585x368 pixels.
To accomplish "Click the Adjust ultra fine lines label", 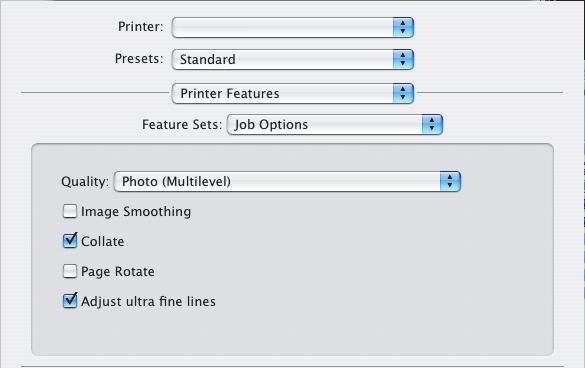I will (148, 302).
